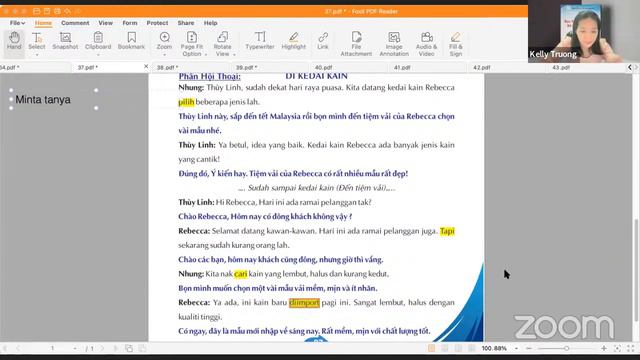This screenshot has height=360, width=640.
Task: Click the undo icon in title bar
Action: click(67, 11)
